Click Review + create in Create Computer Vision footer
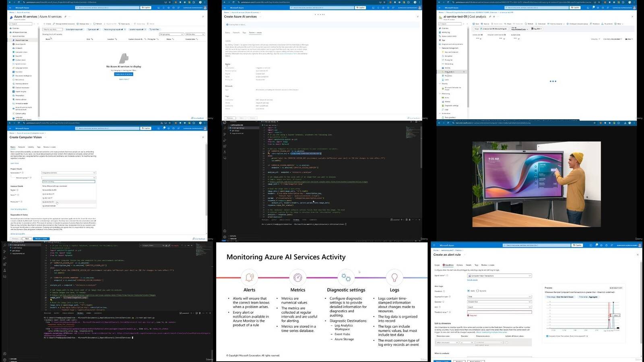 pos(41,239)
